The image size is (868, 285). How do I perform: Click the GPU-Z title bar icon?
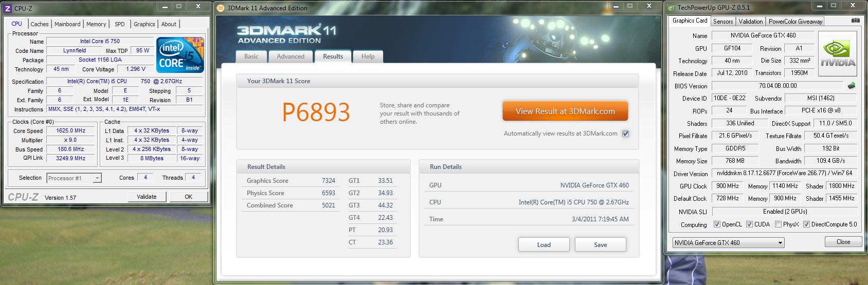[x=671, y=7]
